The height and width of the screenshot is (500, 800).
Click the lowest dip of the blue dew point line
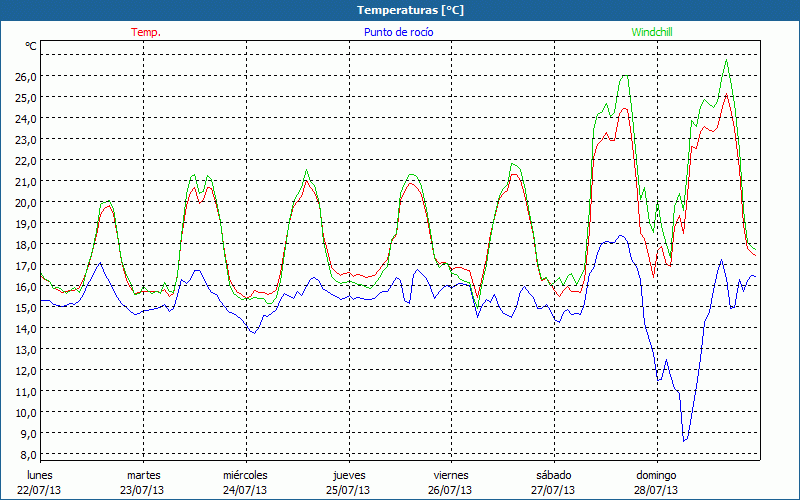coord(684,440)
